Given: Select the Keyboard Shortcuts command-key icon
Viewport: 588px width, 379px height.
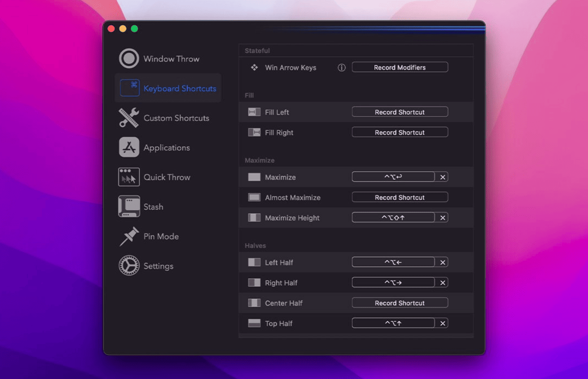Looking at the screenshot, I should coord(130,88).
